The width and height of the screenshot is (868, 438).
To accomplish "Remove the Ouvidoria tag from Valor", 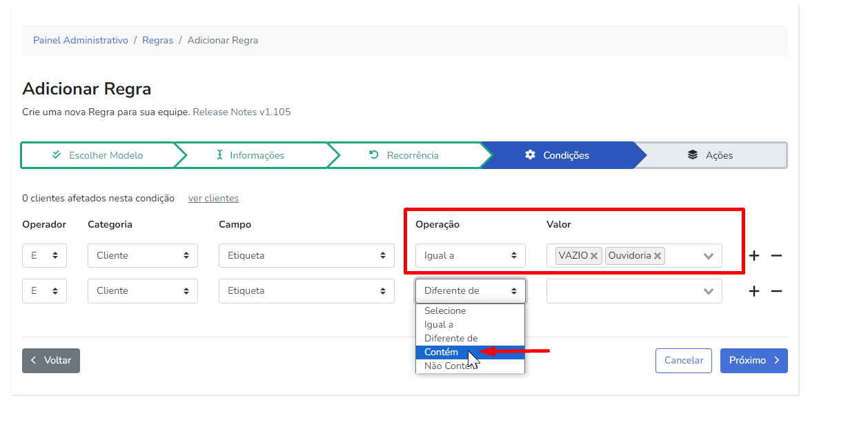I will pyautogui.click(x=658, y=256).
